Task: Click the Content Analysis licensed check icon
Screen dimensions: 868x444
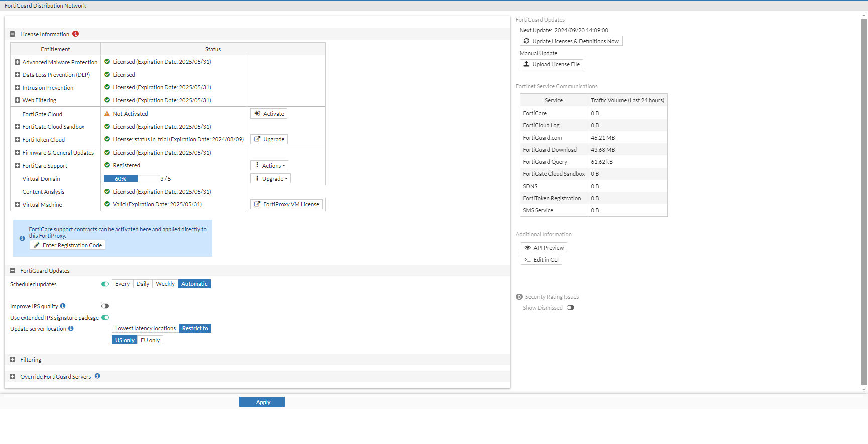Action: tap(107, 192)
